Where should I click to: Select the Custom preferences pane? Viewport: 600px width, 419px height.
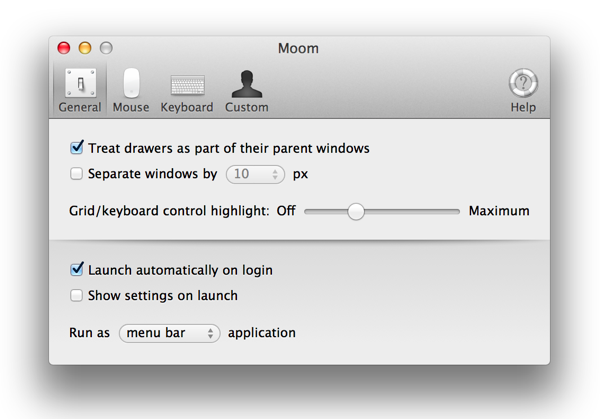click(x=247, y=91)
